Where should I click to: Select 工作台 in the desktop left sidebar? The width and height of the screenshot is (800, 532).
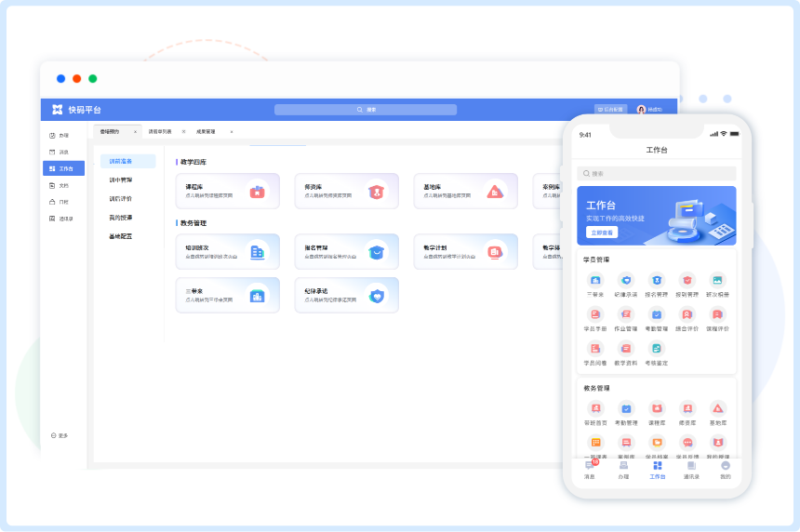pyautogui.click(x=63, y=168)
